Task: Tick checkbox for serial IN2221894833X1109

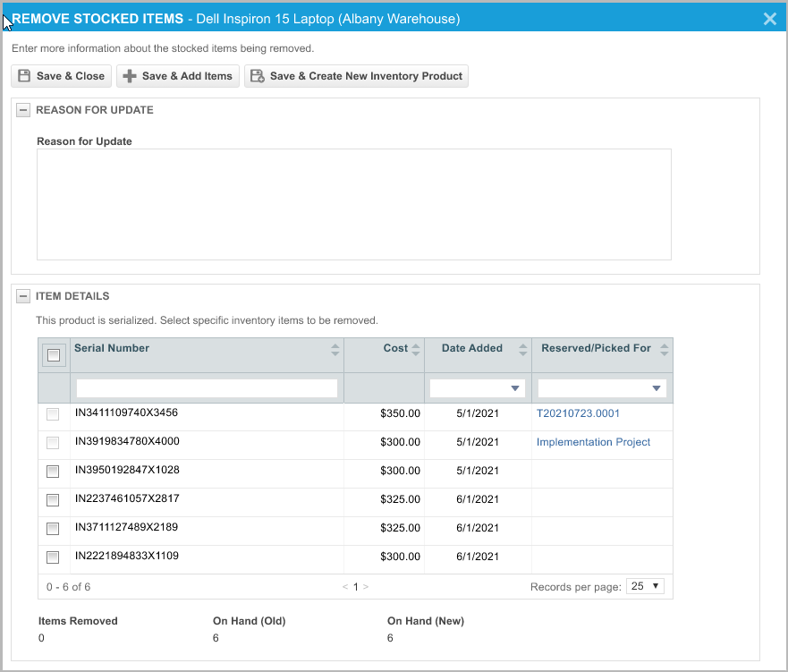Action: point(53,557)
